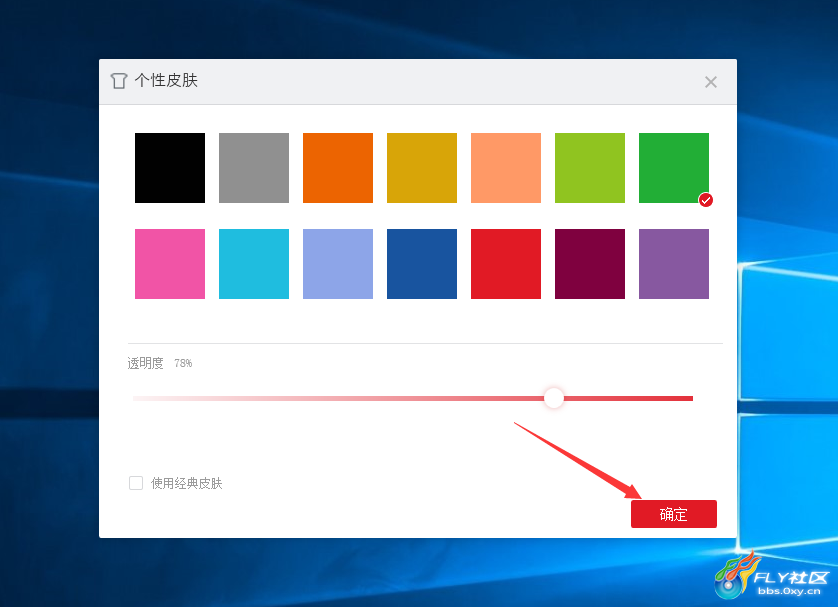Viewport: 838px width, 607px height.
Task: Select the purple skin color swatch
Action: pos(674,264)
